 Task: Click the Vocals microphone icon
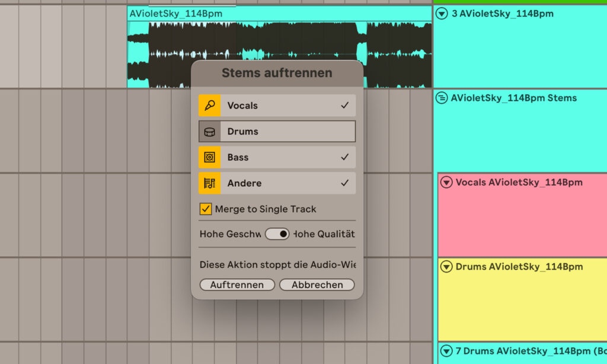coord(209,106)
